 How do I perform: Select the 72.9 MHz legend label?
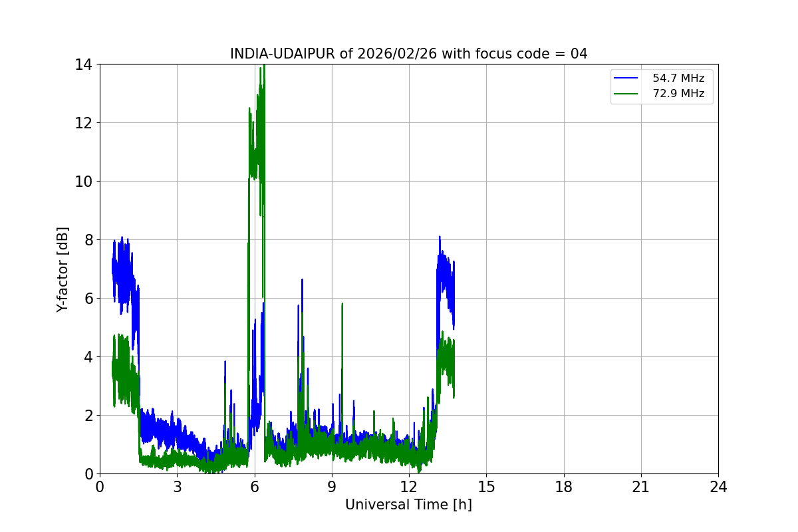coord(678,94)
